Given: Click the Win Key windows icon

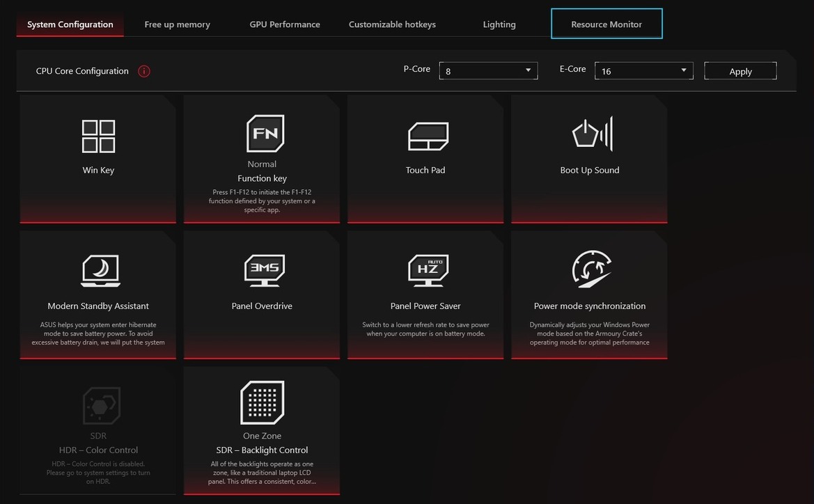Looking at the screenshot, I should [x=98, y=136].
